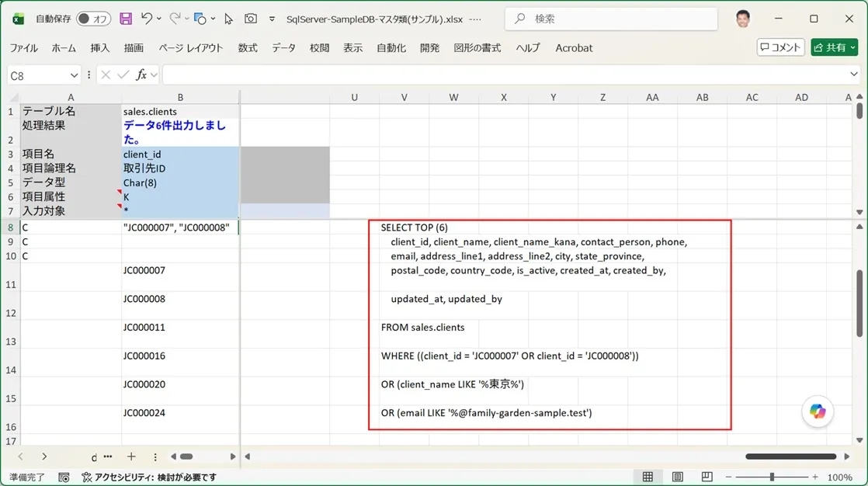Image resolution: width=868 pixels, height=486 pixels.
Task: Switch to Page Layout view icon
Action: pyautogui.click(x=677, y=477)
